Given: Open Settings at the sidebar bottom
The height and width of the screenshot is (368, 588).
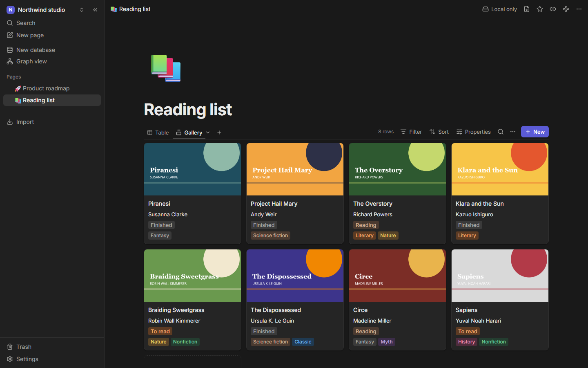Looking at the screenshot, I should [x=52, y=359].
